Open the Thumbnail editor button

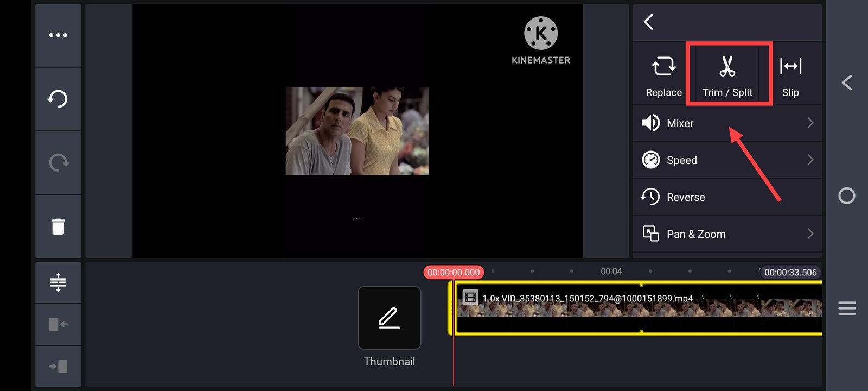coord(389,318)
